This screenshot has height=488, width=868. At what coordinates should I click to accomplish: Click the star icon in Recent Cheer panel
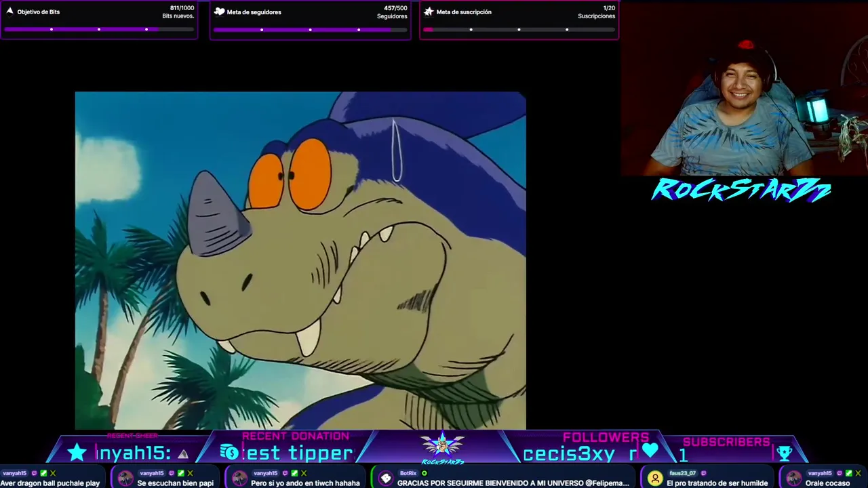click(x=77, y=453)
